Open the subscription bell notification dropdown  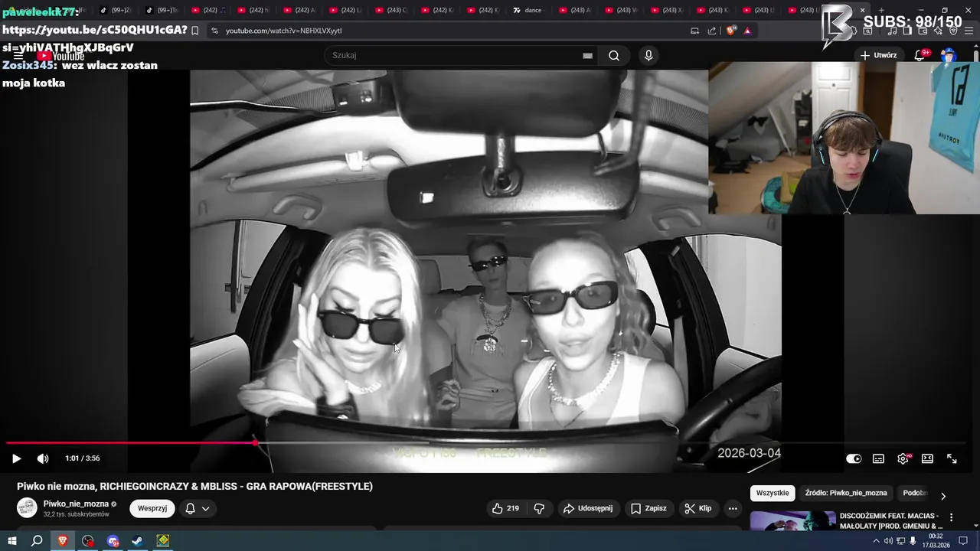pyautogui.click(x=198, y=508)
